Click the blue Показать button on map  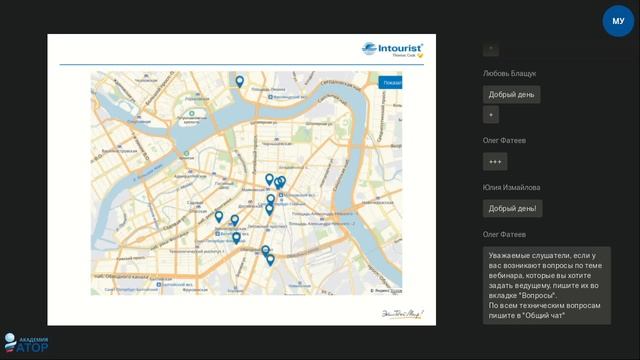pyautogui.click(x=391, y=82)
